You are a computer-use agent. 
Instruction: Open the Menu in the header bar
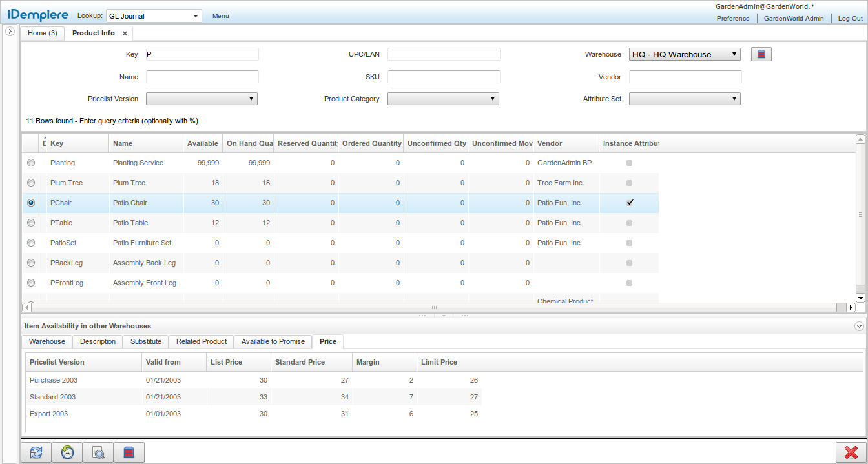pos(220,15)
